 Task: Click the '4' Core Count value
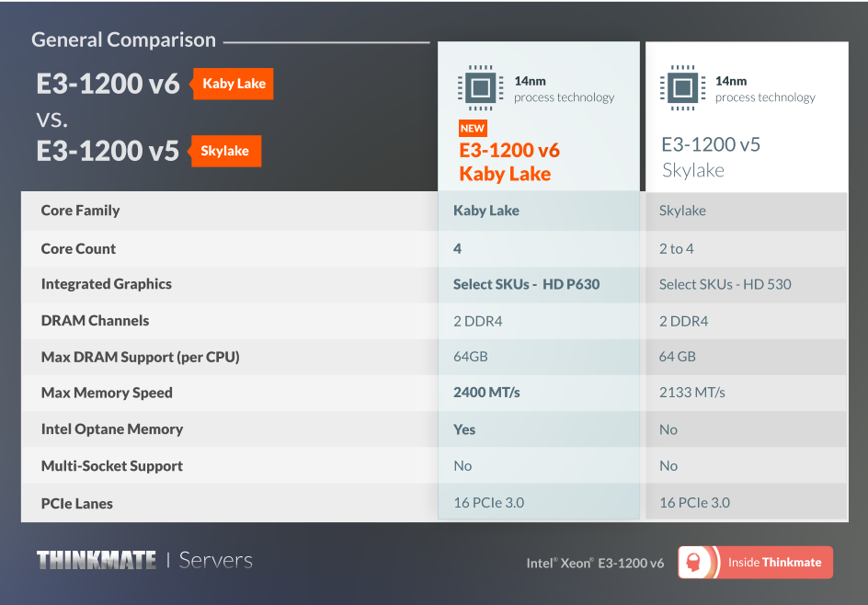click(457, 248)
